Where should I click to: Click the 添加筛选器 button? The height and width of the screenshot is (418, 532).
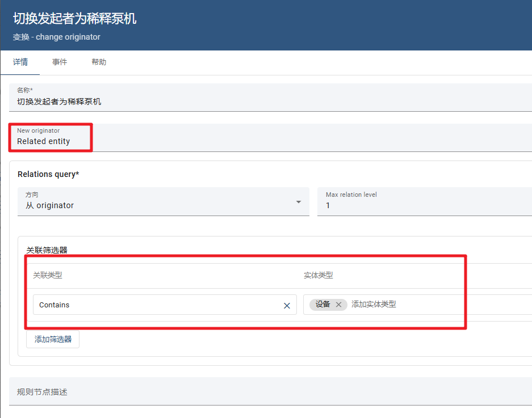pyautogui.click(x=53, y=339)
